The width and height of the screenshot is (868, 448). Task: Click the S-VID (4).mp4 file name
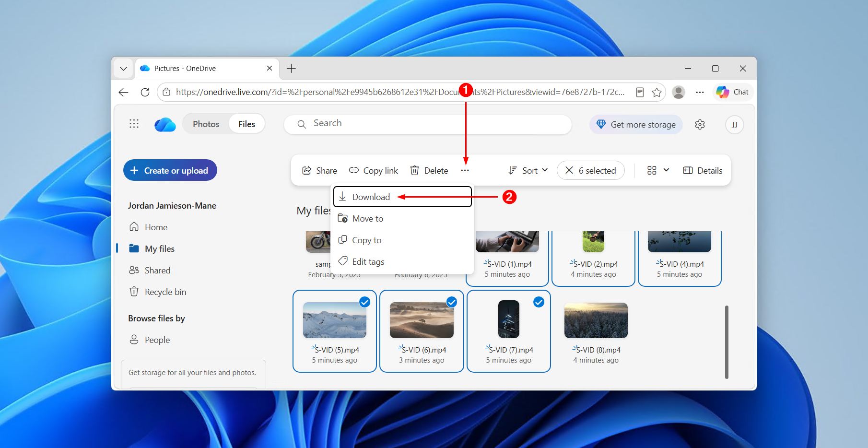click(682, 264)
